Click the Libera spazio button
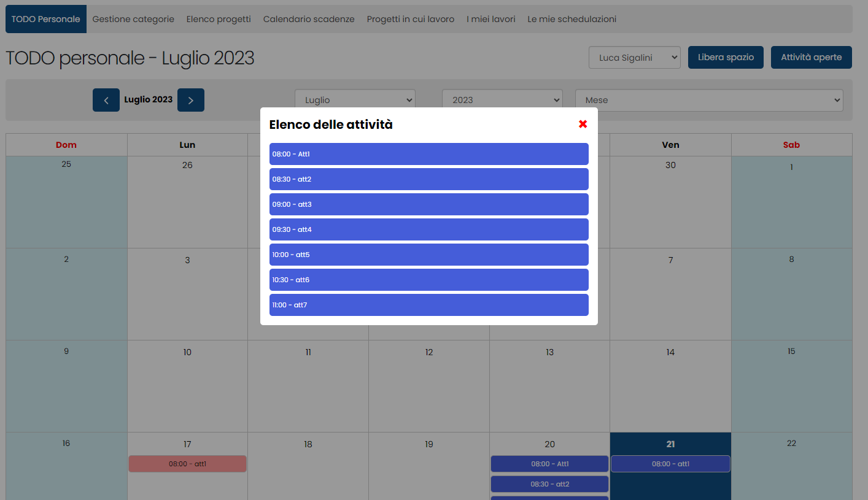The image size is (868, 500). pyautogui.click(x=725, y=58)
